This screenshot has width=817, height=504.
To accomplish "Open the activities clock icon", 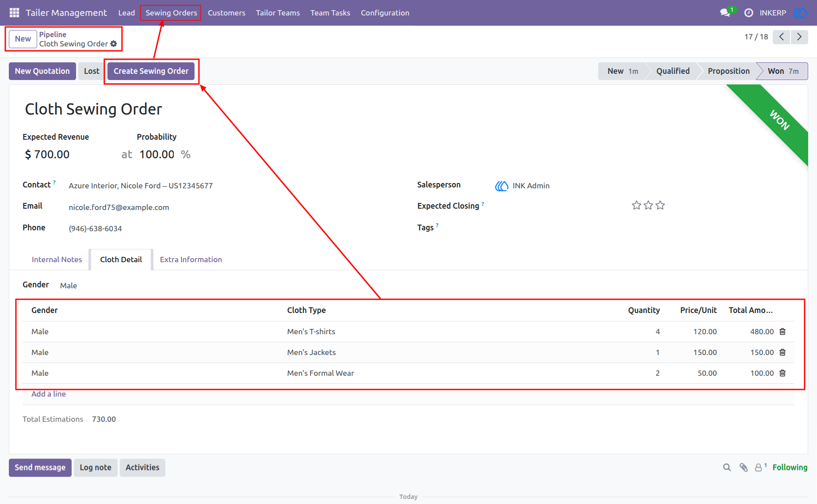I will [x=748, y=13].
